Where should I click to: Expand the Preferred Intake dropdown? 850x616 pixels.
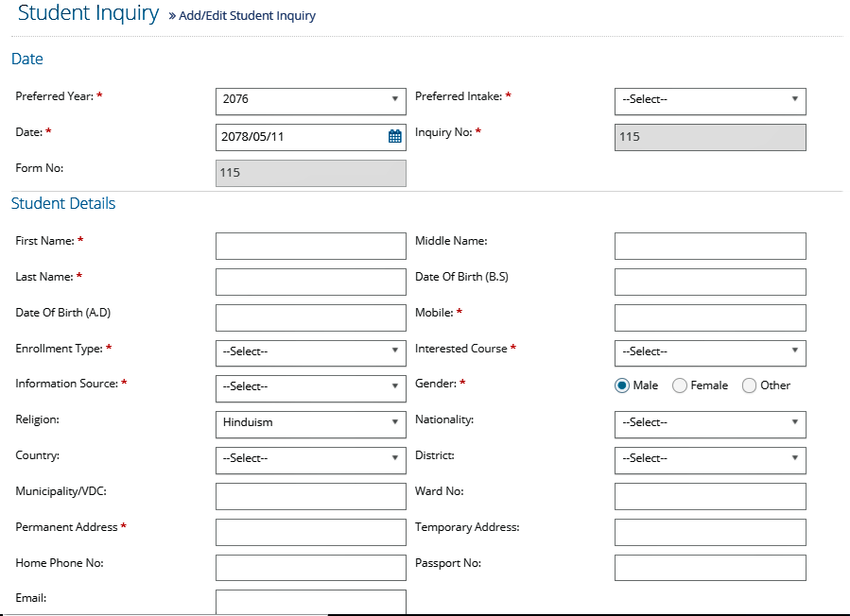coord(710,101)
